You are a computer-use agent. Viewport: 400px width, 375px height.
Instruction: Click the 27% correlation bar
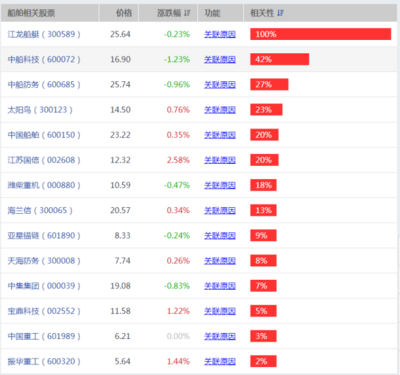269,84
